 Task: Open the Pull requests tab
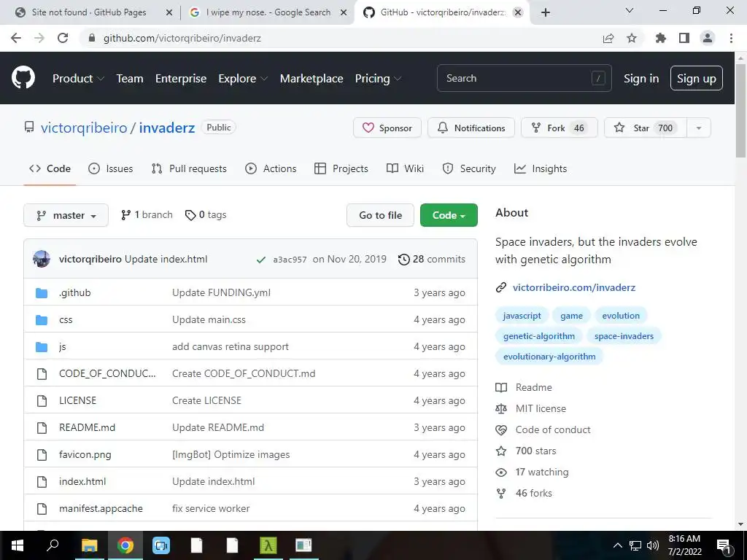pyautogui.click(x=189, y=168)
